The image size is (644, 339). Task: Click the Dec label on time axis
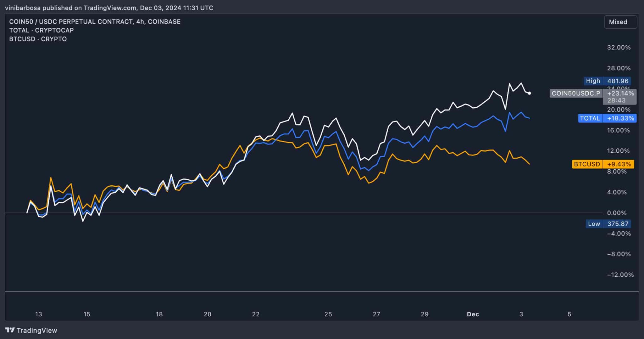pyautogui.click(x=473, y=314)
